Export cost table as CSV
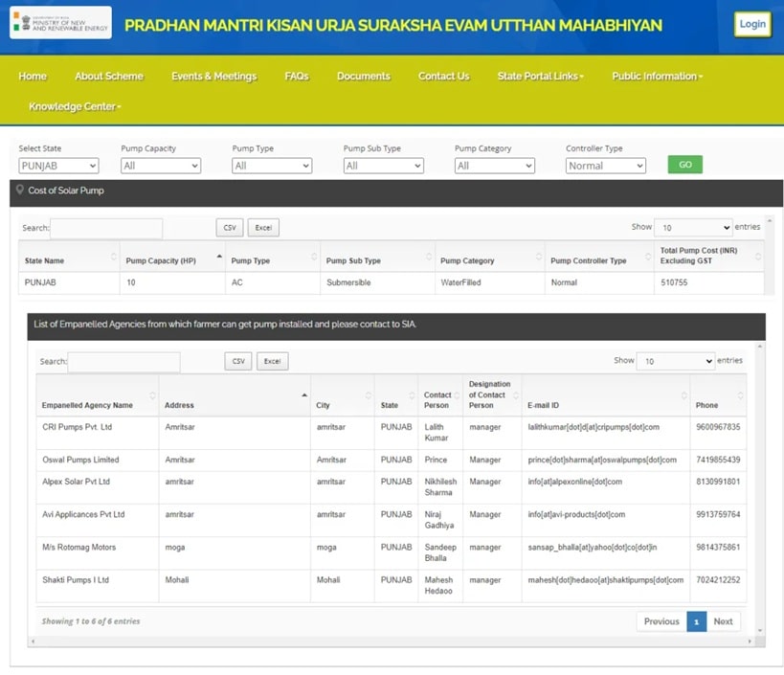The height and width of the screenshot is (675, 784). click(230, 228)
